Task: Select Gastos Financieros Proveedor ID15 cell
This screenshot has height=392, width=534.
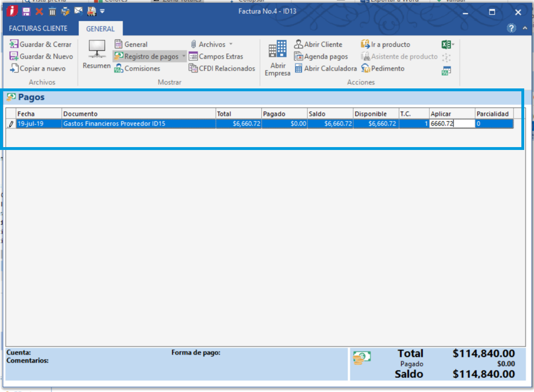Action: click(139, 124)
